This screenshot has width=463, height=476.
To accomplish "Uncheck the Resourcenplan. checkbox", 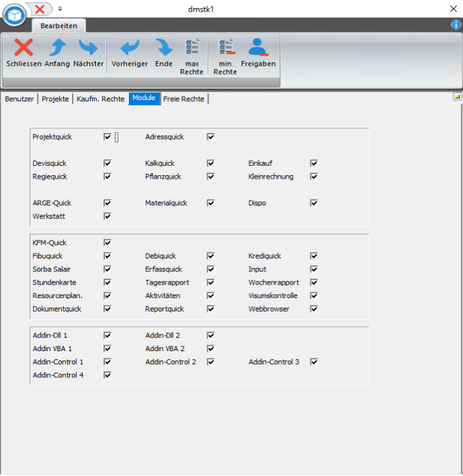I will click(108, 295).
